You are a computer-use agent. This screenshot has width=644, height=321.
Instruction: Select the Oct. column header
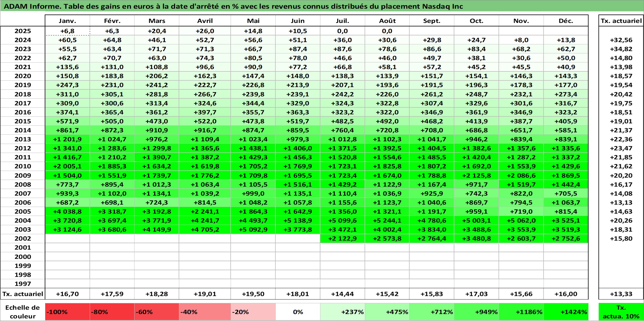[x=476, y=21]
